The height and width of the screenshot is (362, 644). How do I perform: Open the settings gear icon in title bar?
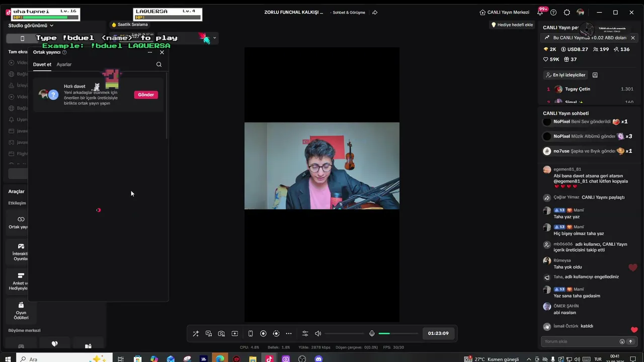click(x=567, y=12)
